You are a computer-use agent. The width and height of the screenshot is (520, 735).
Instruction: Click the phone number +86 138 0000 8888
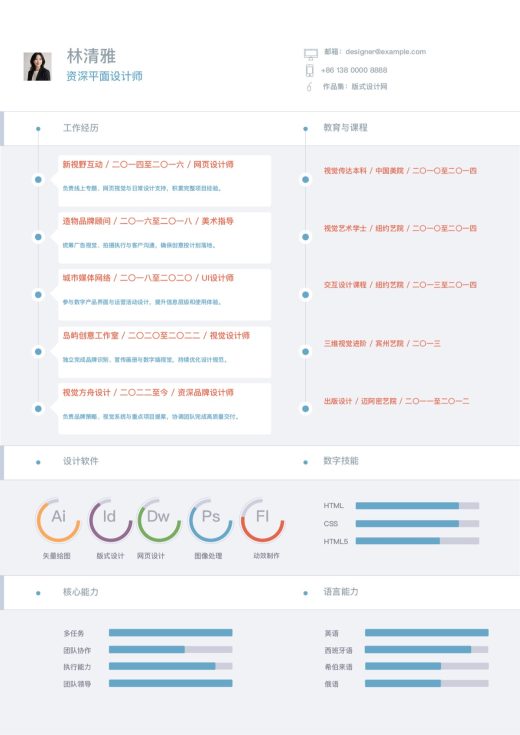(x=354, y=70)
